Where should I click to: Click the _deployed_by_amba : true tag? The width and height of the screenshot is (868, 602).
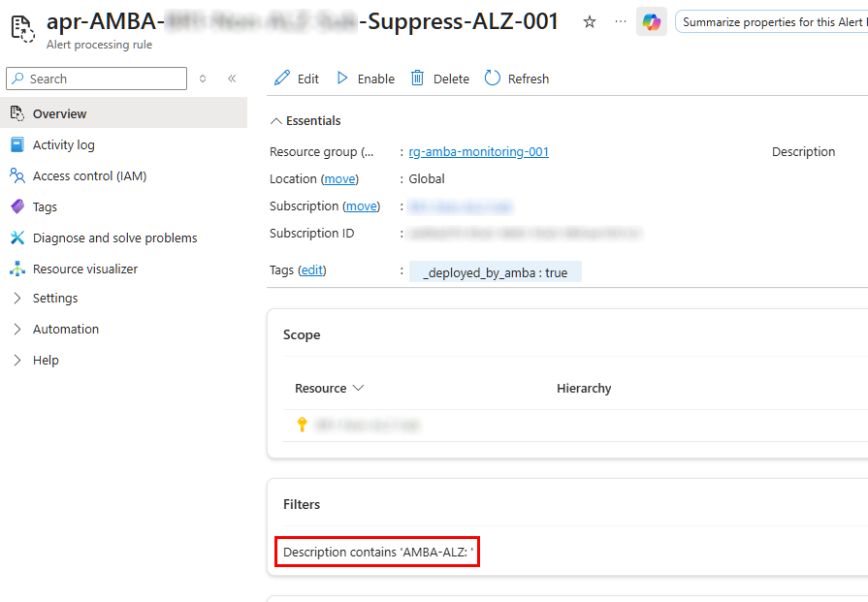[496, 272]
